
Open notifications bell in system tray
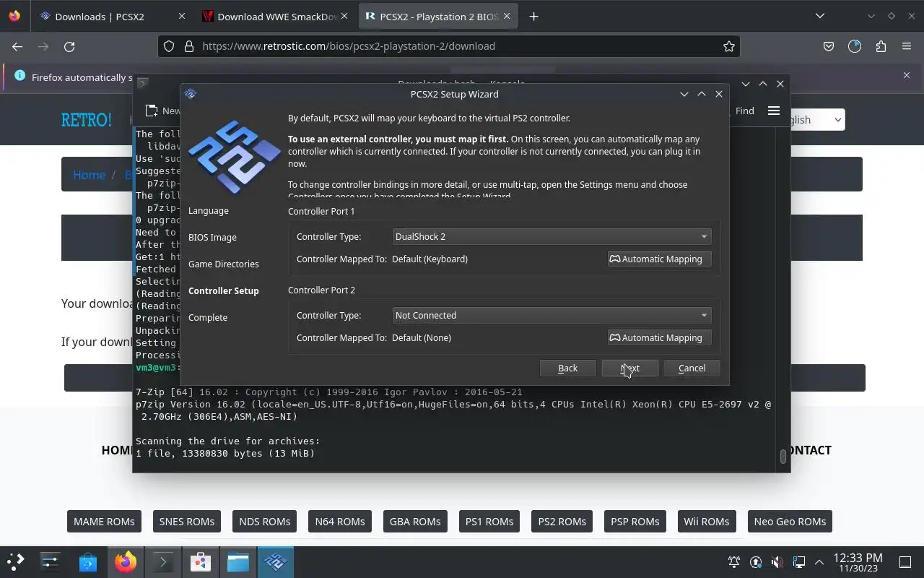tap(733, 562)
